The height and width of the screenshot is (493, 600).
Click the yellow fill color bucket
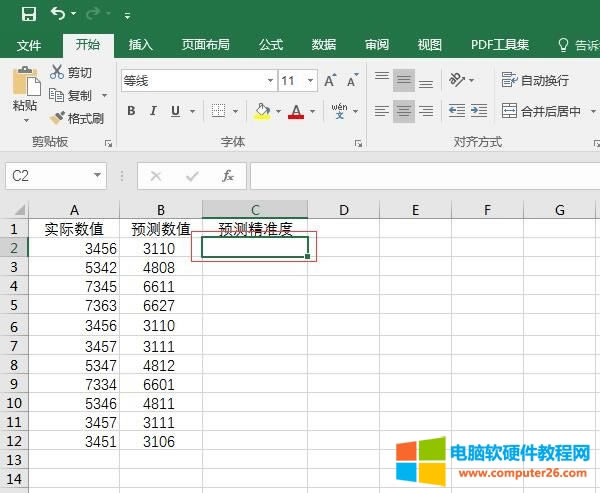(x=262, y=111)
